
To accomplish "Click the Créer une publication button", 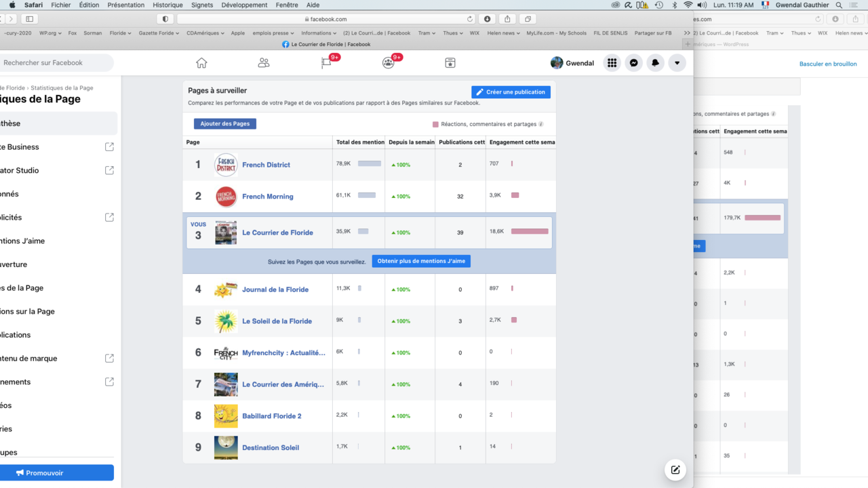I will tap(511, 92).
